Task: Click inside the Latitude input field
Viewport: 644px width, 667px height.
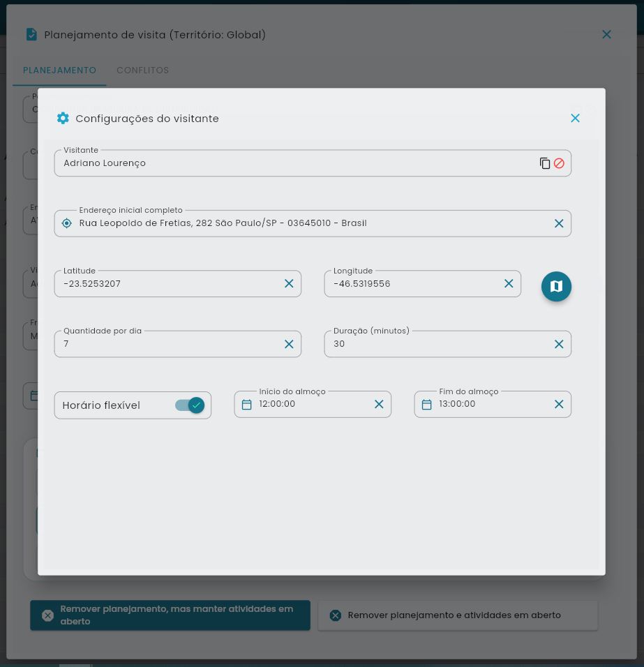Action: [167, 284]
